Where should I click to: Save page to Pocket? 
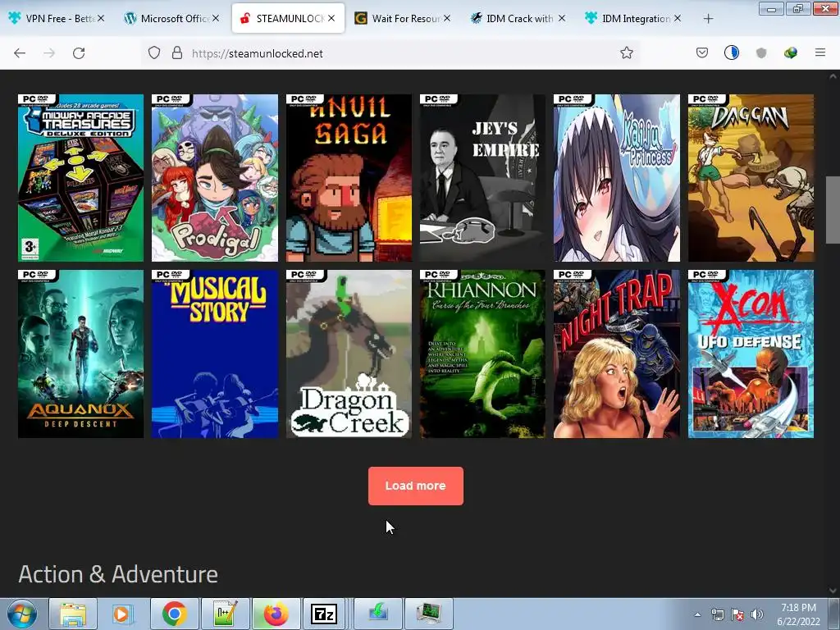click(x=702, y=52)
